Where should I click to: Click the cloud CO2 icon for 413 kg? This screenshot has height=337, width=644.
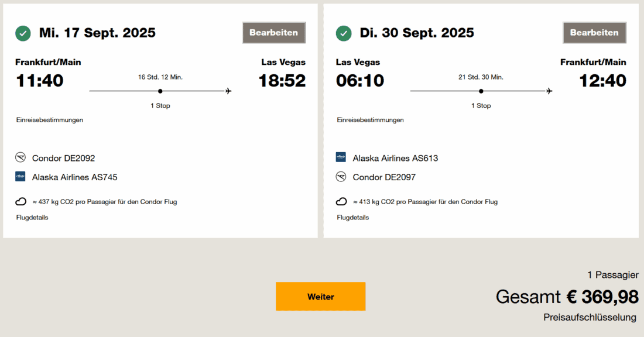pyautogui.click(x=341, y=202)
